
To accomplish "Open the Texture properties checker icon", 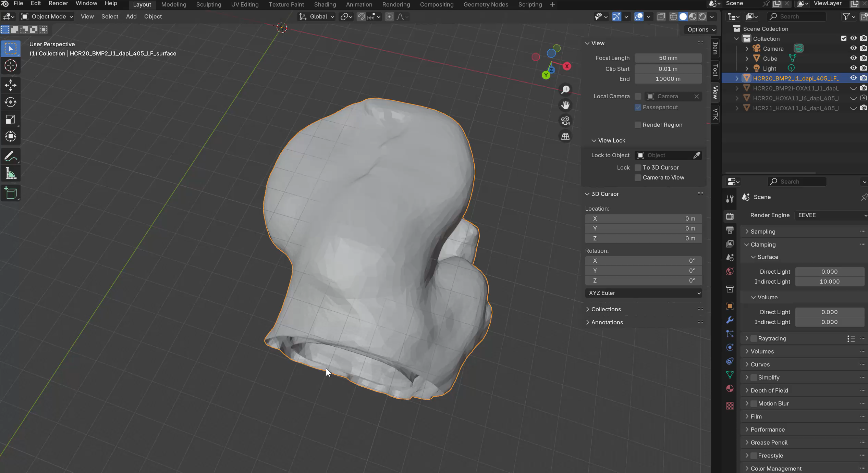I will tap(730, 406).
